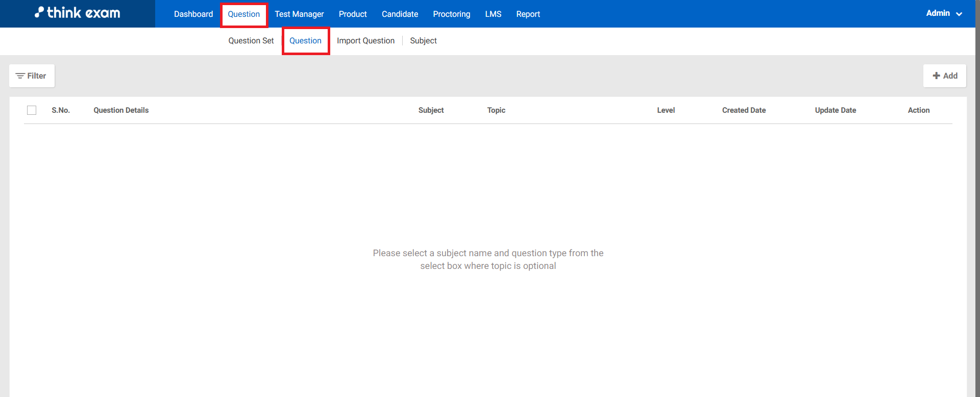
Task: Open the Question top menu
Action: 243,14
